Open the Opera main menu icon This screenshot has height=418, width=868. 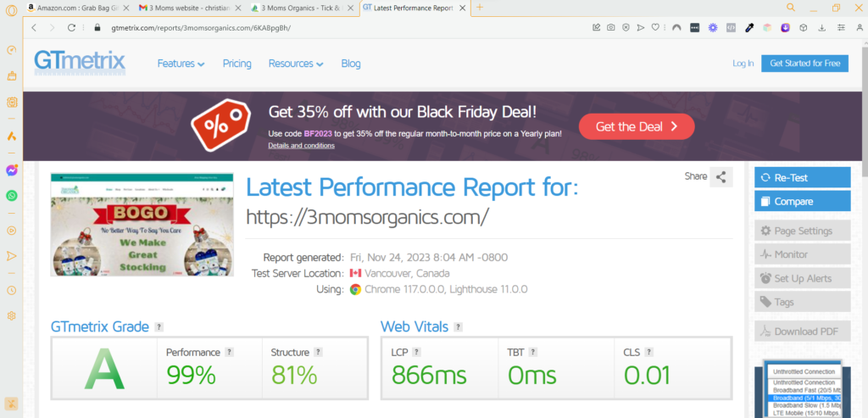point(11,9)
